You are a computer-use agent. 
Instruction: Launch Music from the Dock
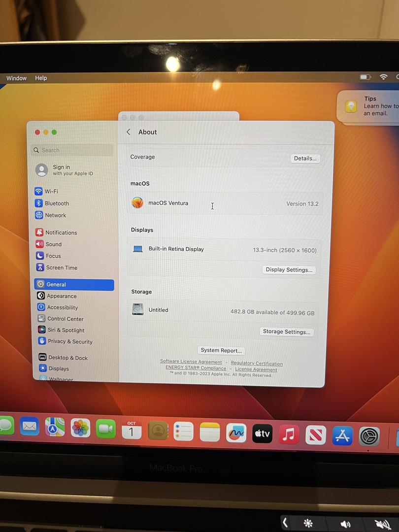point(289,434)
